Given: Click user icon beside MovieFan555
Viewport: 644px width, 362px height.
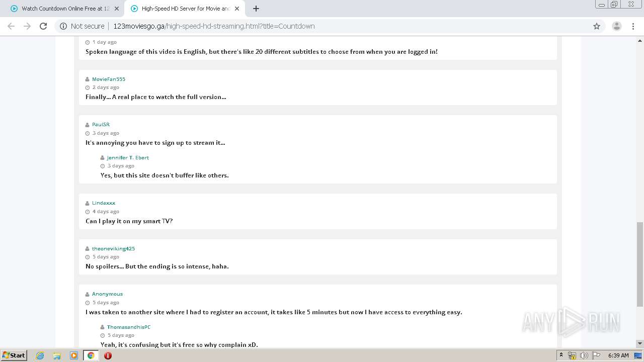Looking at the screenshot, I should click(x=88, y=79).
